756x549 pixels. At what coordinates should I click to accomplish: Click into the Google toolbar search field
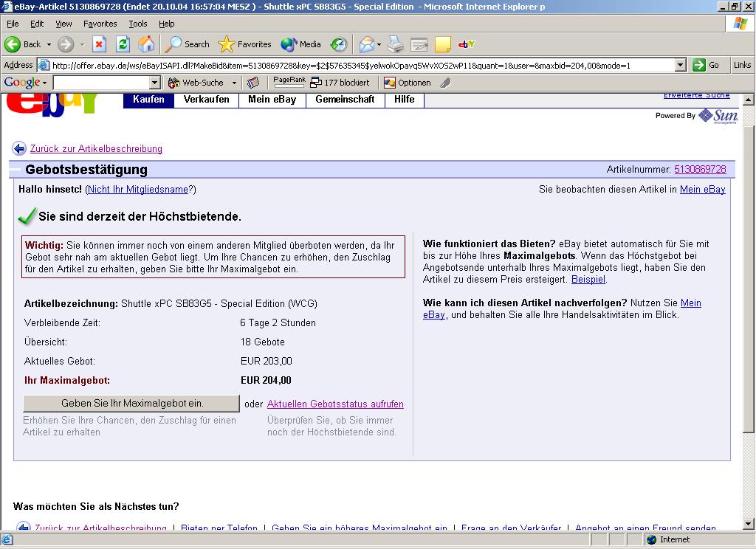tap(101, 83)
